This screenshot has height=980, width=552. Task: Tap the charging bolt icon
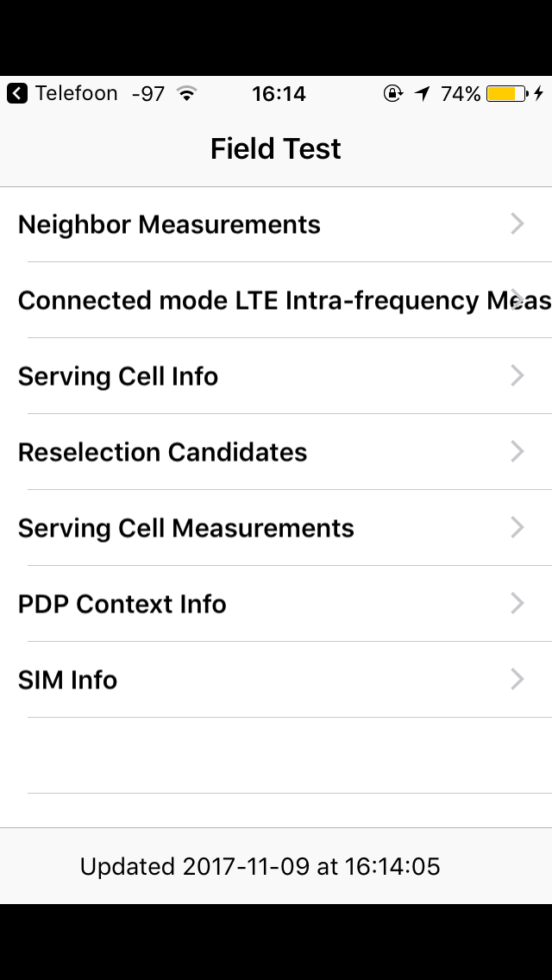click(538, 93)
